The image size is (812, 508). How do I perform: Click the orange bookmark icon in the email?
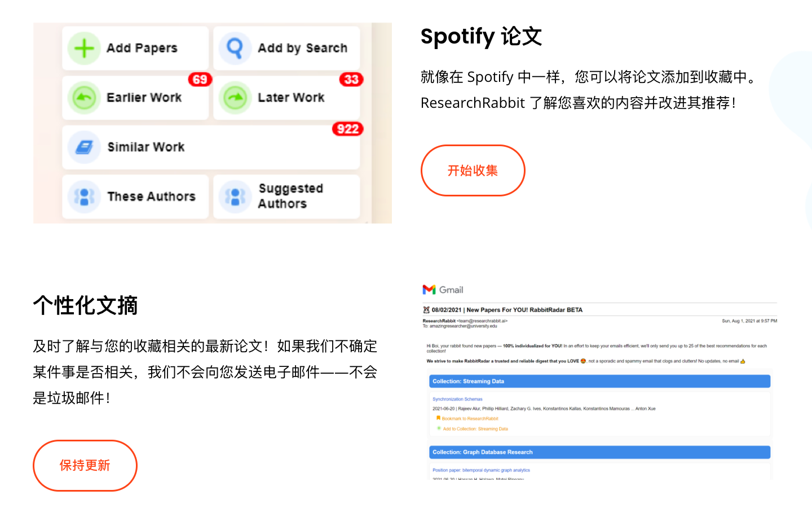pyautogui.click(x=439, y=418)
